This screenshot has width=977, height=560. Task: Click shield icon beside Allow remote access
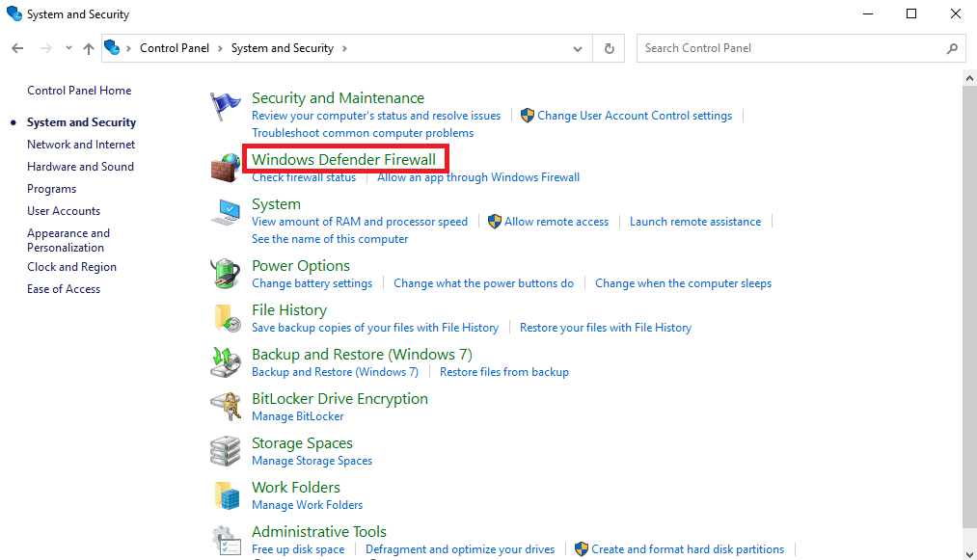pyautogui.click(x=494, y=221)
